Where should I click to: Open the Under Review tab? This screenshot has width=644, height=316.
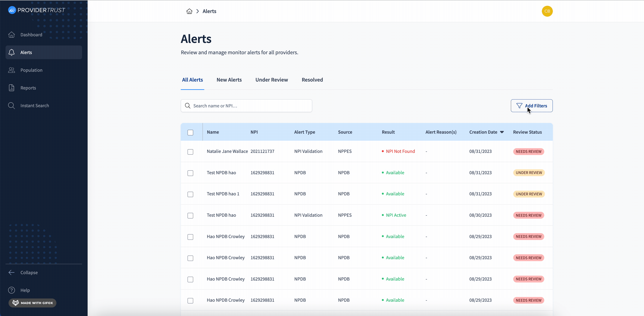tap(272, 80)
